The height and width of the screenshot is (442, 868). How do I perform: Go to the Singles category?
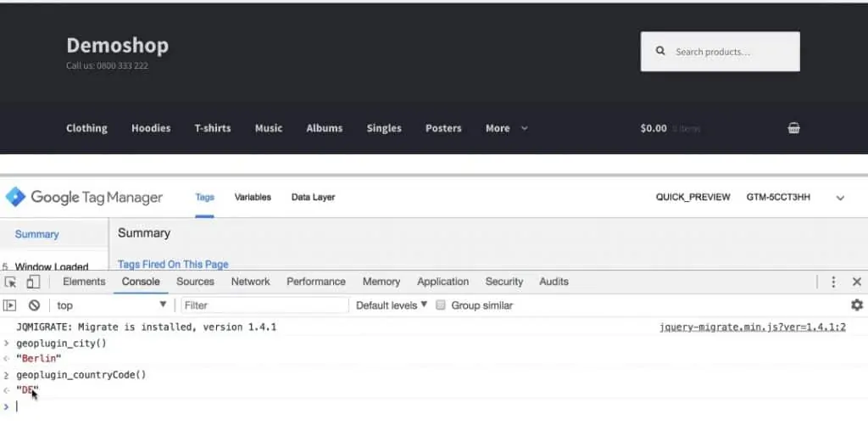pyautogui.click(x=384, y=128)
